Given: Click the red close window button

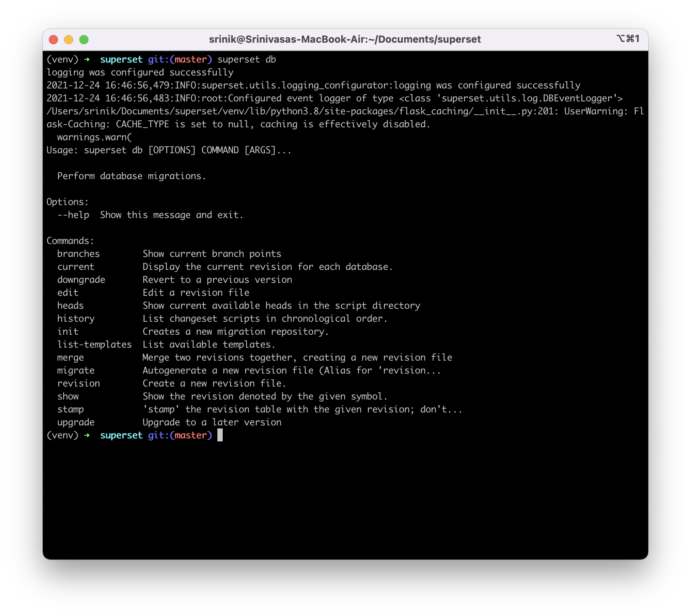Looking at the screenshot, I should coord(53,40).
